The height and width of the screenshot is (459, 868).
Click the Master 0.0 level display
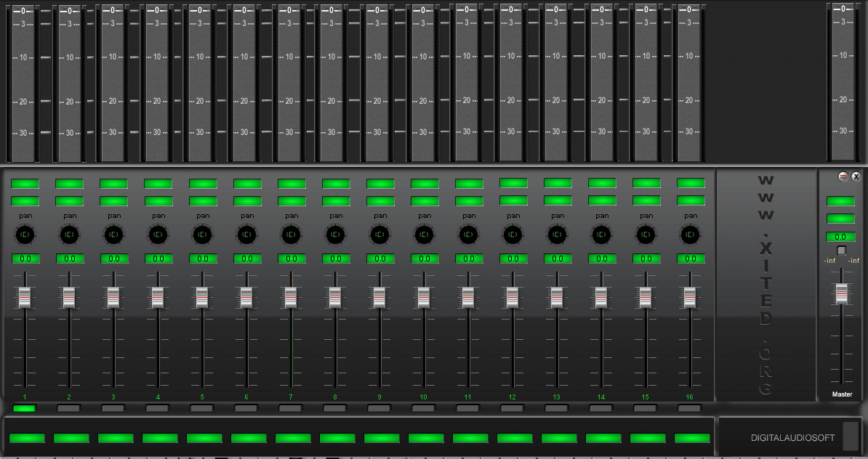(840, 237)
